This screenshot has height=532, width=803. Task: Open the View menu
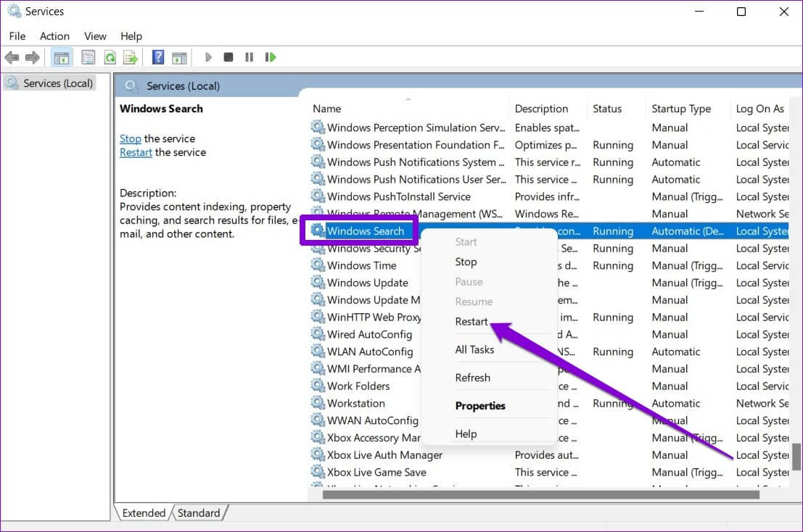pos(95,36)
